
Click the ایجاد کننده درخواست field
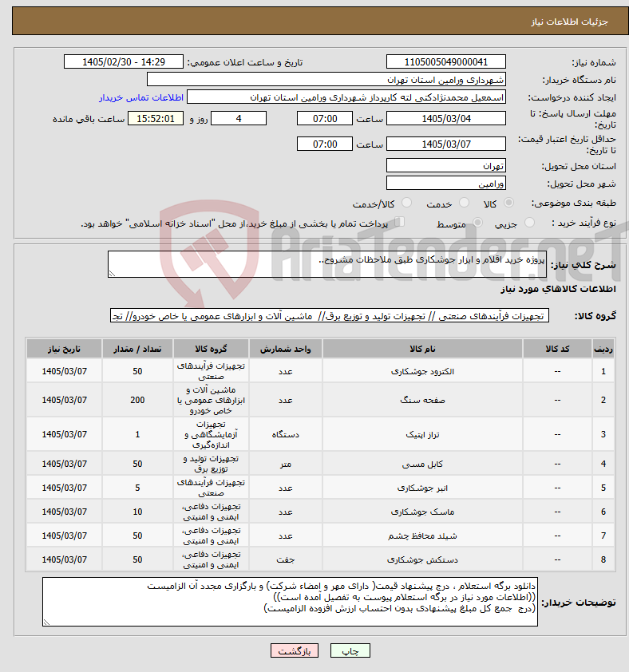pos(346,97)
